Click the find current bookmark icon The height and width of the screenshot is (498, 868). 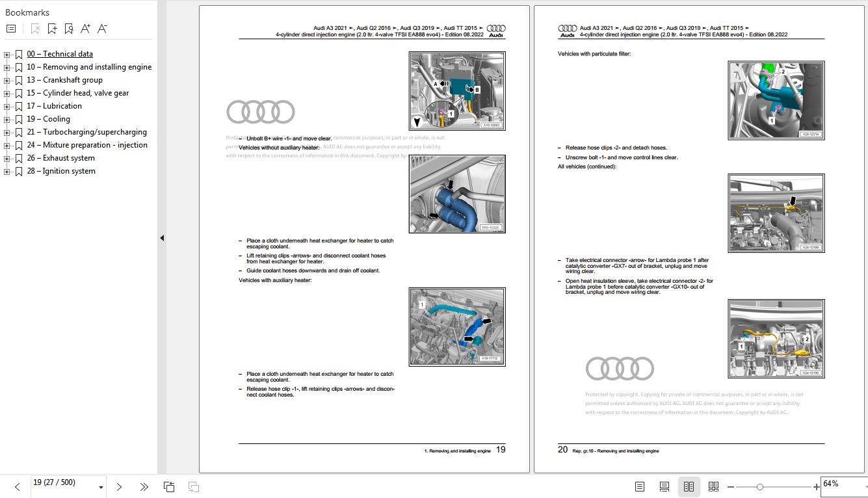pyautogui.click(x=69, y=29)
